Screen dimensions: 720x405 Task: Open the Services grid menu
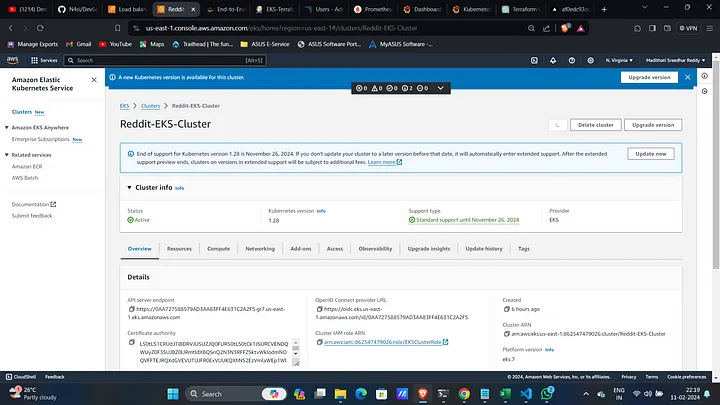[44, 60]
